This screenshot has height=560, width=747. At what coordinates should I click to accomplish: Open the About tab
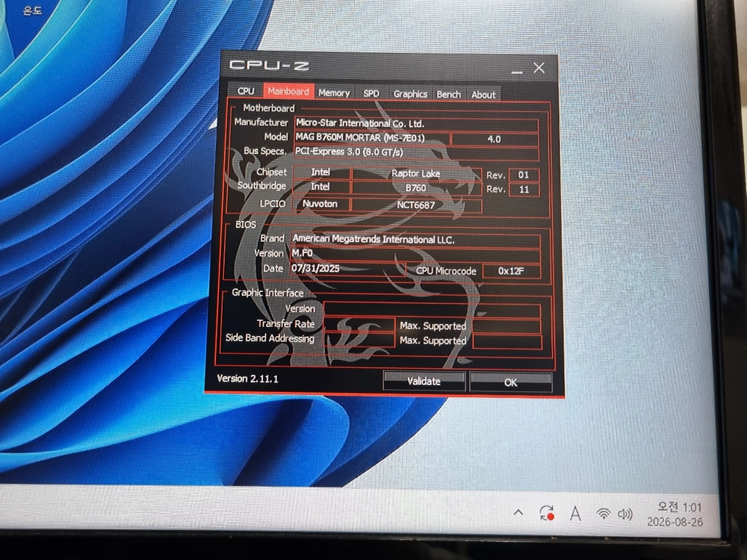click(x=483, y=95)
